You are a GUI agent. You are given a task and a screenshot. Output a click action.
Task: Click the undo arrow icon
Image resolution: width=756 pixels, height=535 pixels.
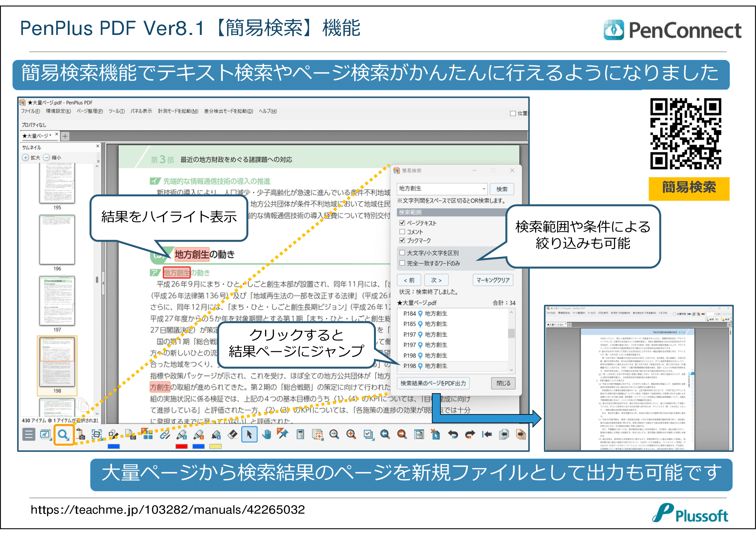tap(453, 434)
